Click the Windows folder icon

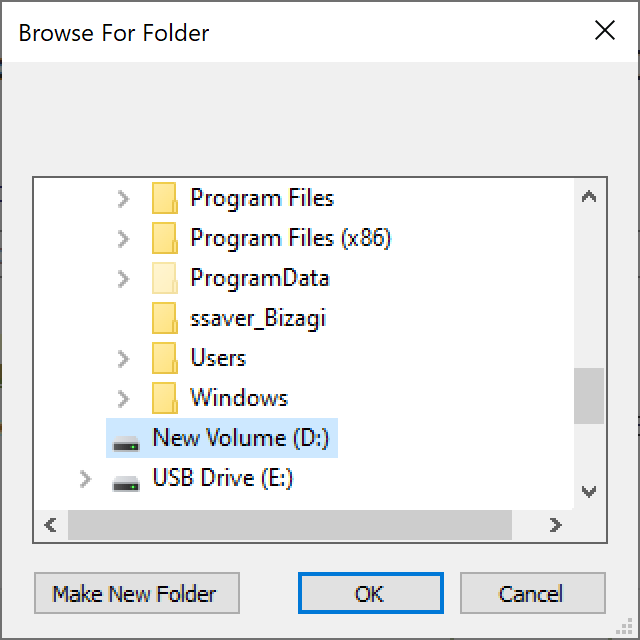coord(164,398)
